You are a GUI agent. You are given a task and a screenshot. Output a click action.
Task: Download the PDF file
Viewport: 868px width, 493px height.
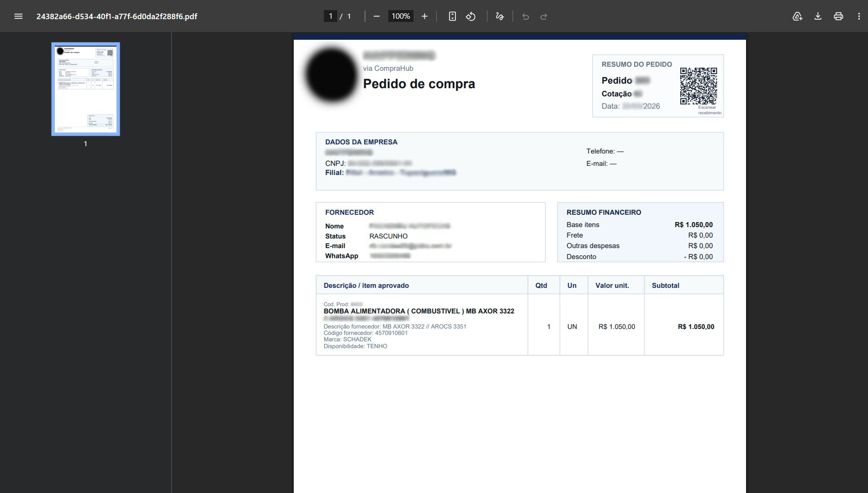pos(818,16)
